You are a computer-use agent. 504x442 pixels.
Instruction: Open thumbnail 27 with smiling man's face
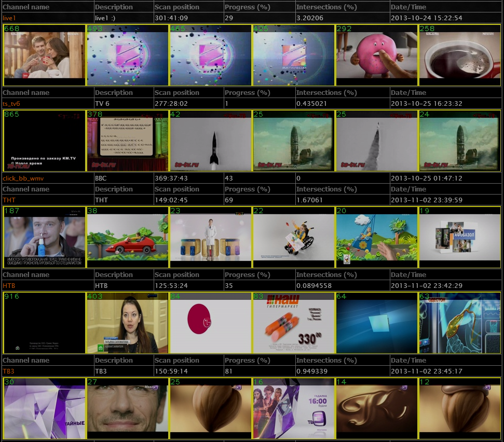pyautogui.click(x=127, y=408)
